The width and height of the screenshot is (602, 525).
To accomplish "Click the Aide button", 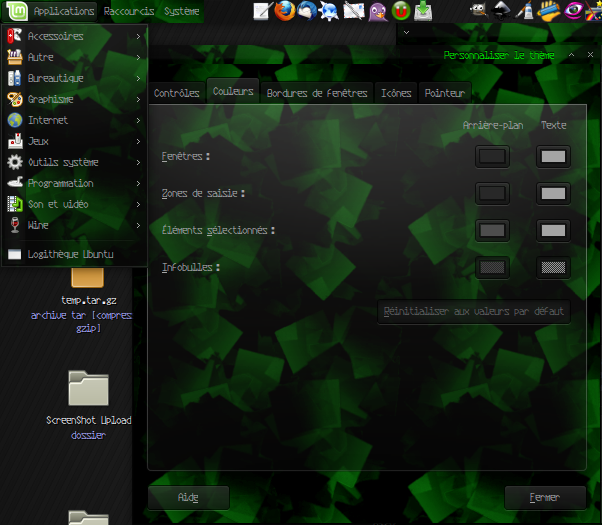I will coord(188,498).
